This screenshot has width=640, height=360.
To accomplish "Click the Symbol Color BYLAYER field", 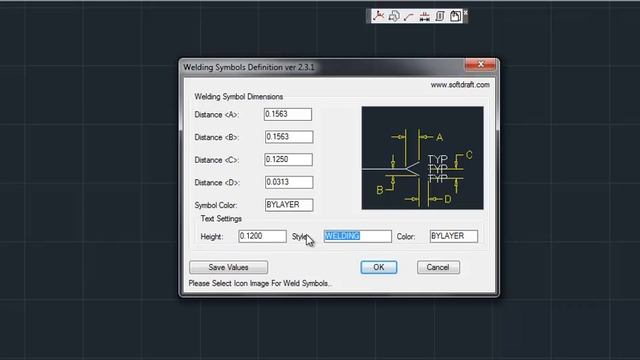I will point(289,205).
